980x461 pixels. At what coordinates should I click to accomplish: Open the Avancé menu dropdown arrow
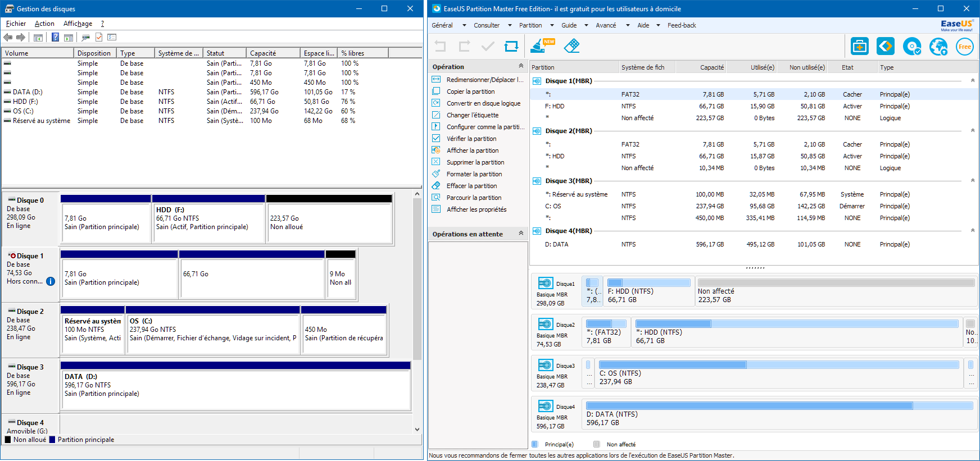click(x=627, y=25)
